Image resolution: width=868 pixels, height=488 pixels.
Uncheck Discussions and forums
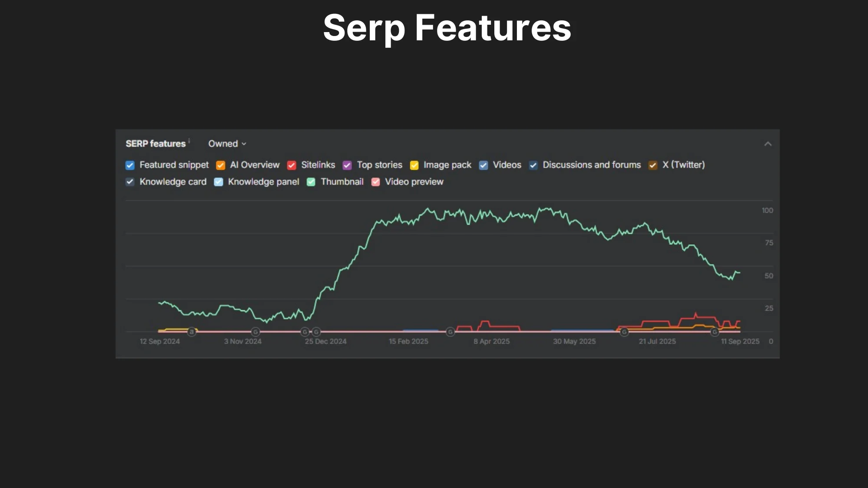pyautogui.click(x=533, y=165)
